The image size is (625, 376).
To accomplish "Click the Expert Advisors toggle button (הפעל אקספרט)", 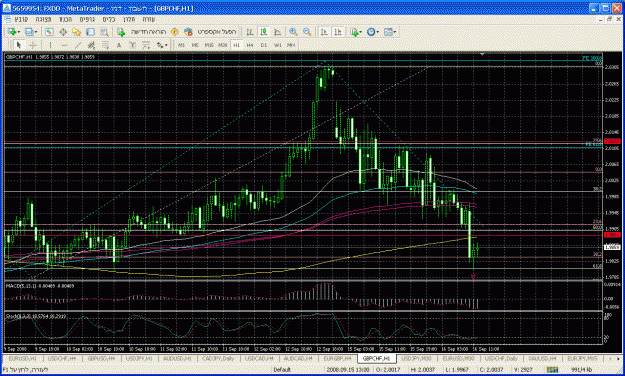I will 210,32.
